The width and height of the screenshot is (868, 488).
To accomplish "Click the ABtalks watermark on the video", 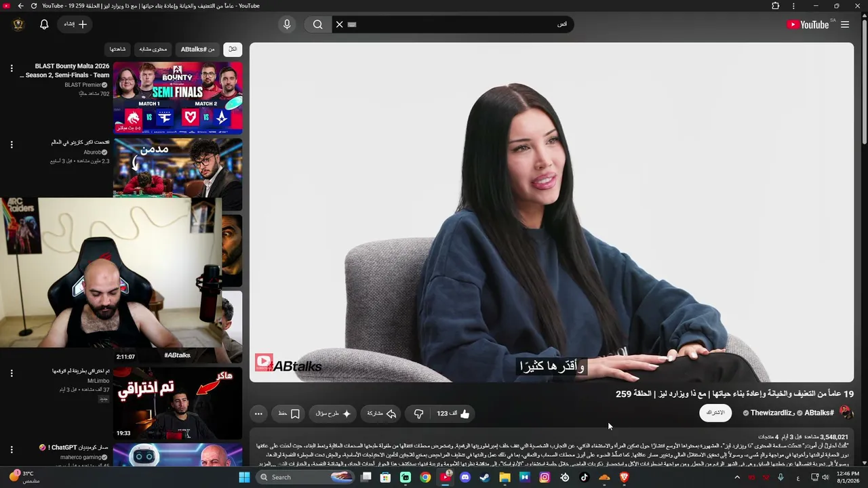I will click(288, 364).
